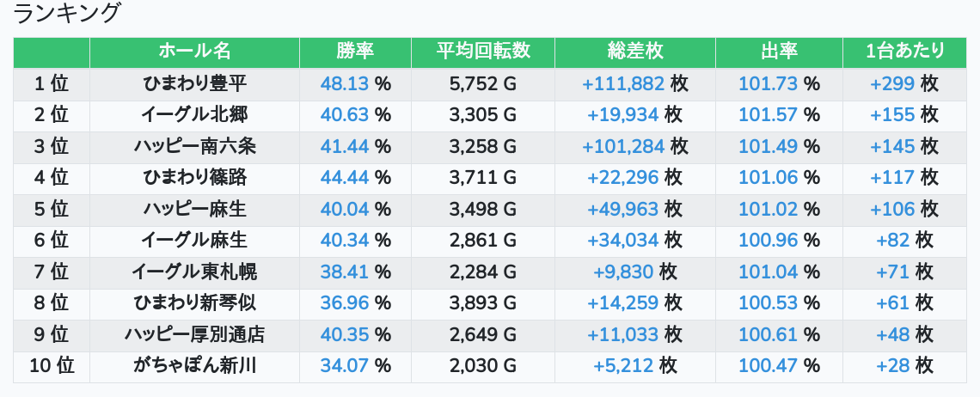Screen dimensions: 980x397
Task: Select the 出率 column header
Action: click(779, 52)
